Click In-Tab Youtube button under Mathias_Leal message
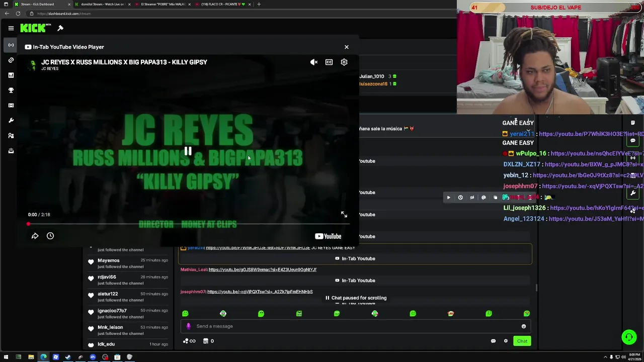Image resolution: width=644 pixels, height=362 pixels. click(355, 281)
